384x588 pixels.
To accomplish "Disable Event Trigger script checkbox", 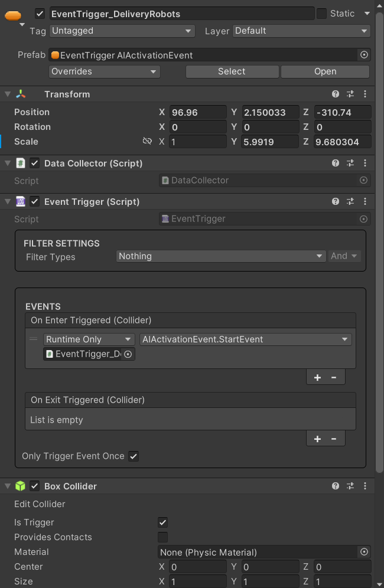I will (x=34, y=202).
